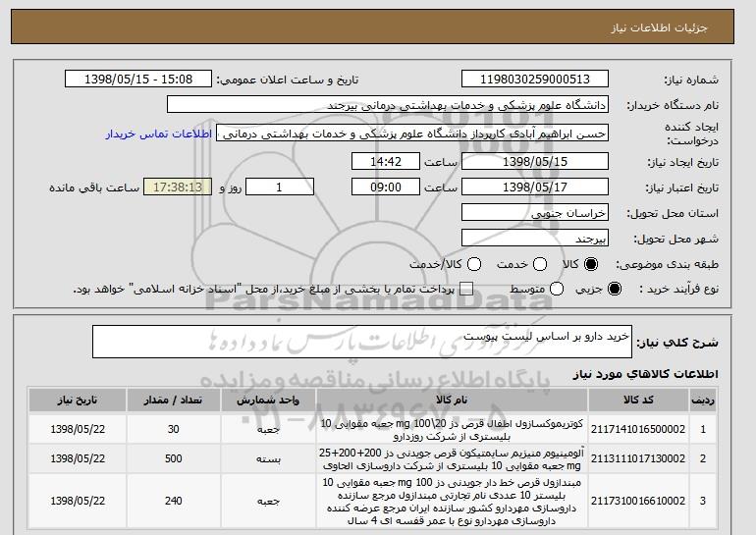Click the delivery city field بیرجند
The width and height of the screenshot is (756, 535).
[535, 239]
